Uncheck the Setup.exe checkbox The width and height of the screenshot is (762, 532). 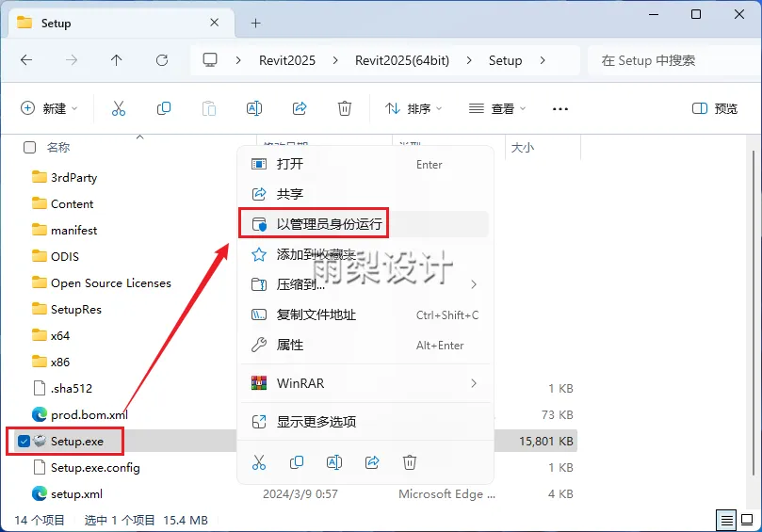click(x=24, y=442)
